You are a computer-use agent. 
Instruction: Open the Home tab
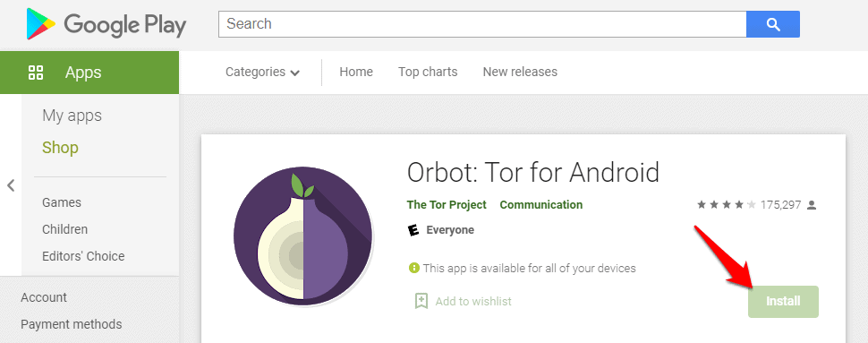356,72
